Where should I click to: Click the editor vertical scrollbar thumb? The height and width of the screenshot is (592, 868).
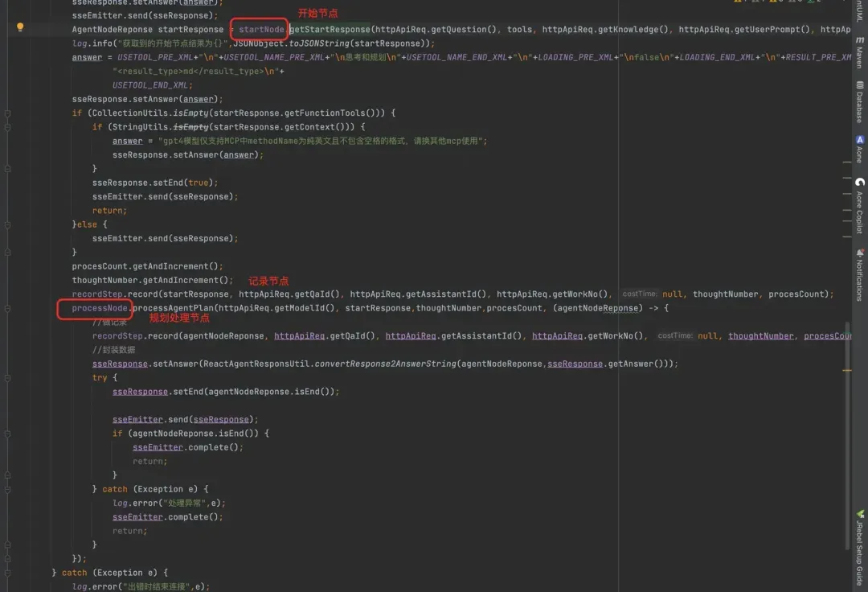click(847, 434)
